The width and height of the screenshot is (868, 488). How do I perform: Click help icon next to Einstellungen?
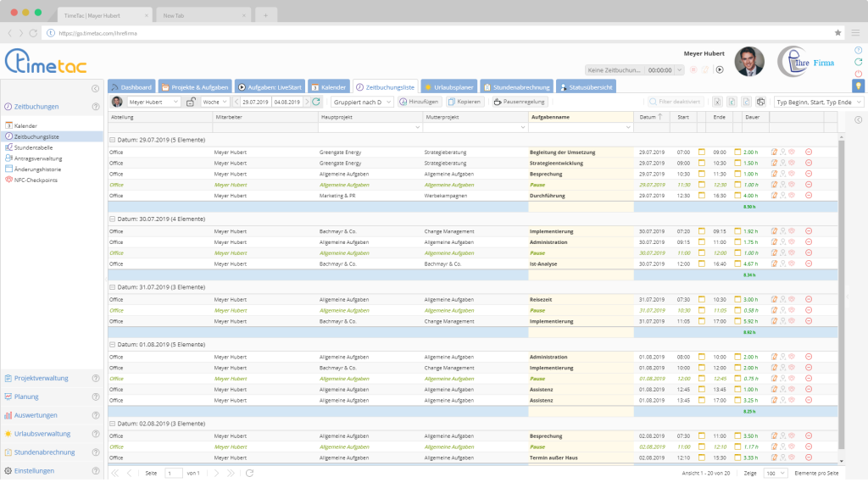96,471
